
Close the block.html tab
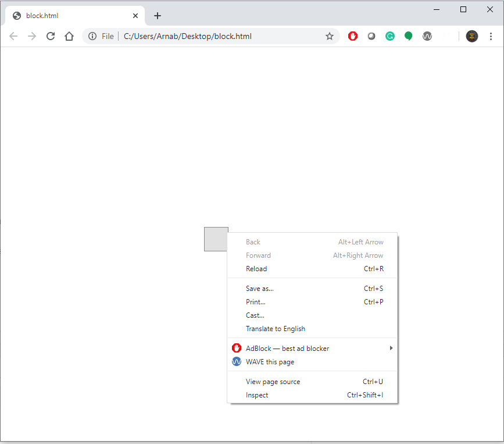(x=135, y=16)
